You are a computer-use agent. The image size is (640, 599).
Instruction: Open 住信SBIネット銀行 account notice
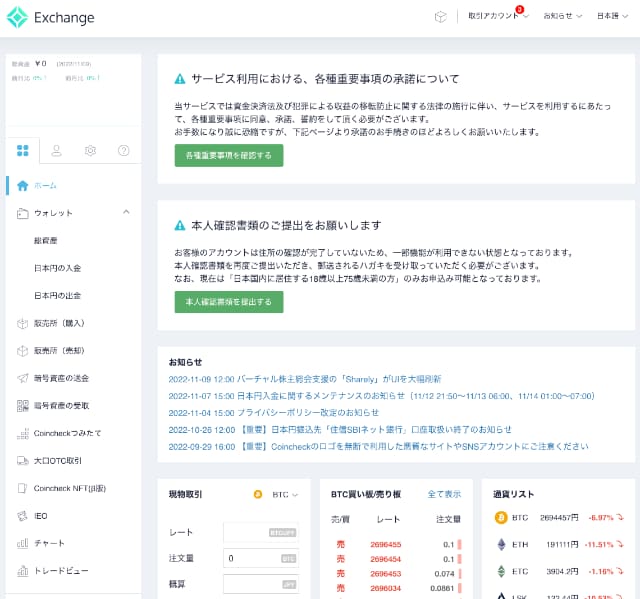(x=340, y=430)
